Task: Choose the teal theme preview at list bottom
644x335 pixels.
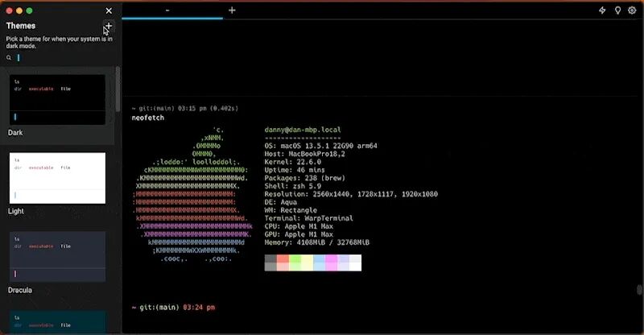Action: (x=57, y=322)
